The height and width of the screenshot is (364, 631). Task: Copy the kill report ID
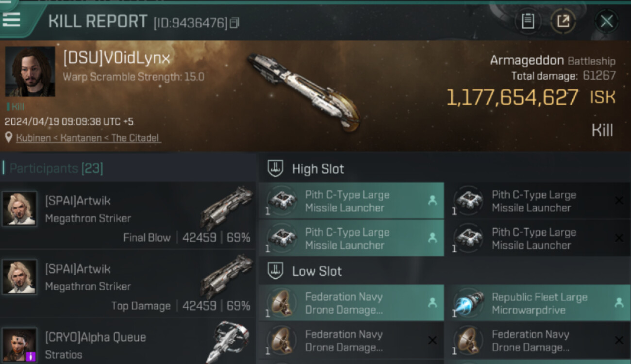point(234,22)
